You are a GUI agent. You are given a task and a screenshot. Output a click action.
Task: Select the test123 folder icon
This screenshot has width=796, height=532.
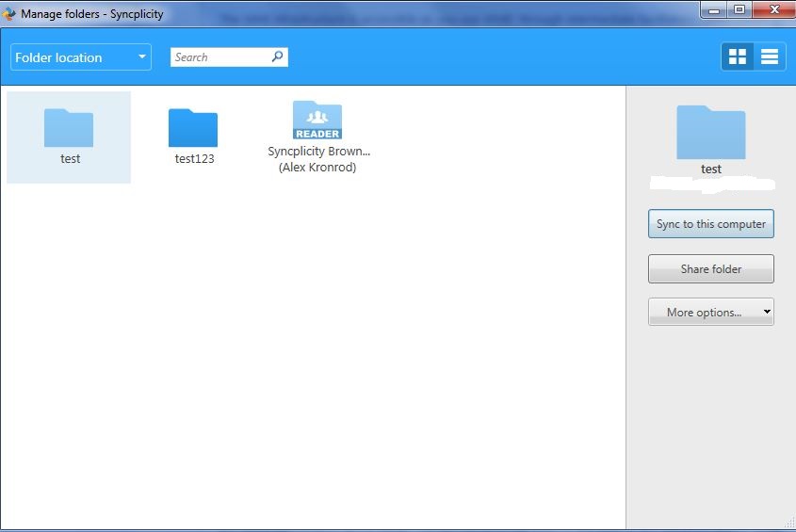(x=193, y=128)
